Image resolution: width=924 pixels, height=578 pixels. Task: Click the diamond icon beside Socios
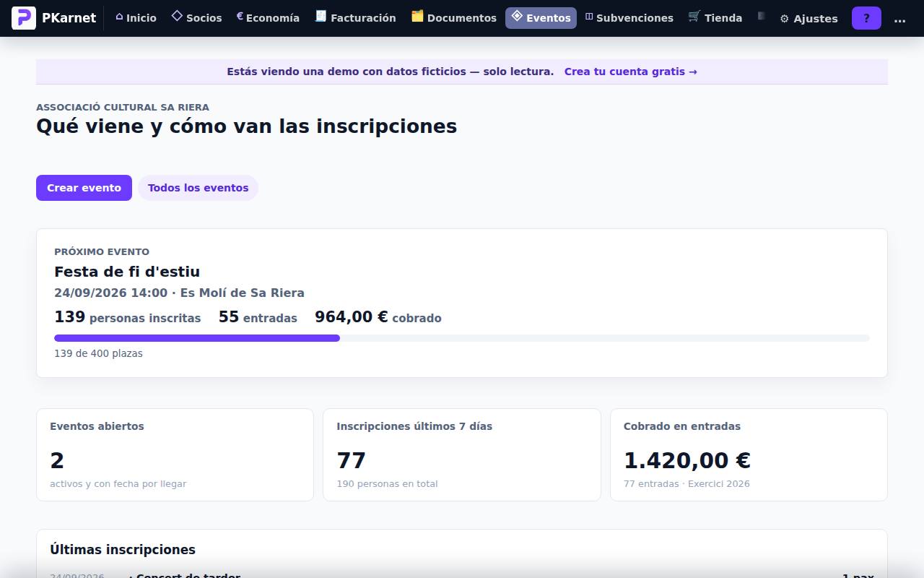tap(177, 16)
